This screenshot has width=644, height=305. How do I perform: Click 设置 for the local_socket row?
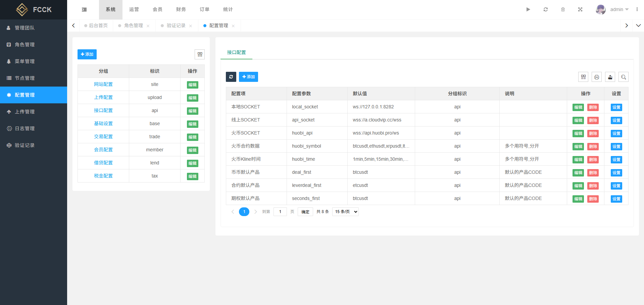(x=616, y=107)
